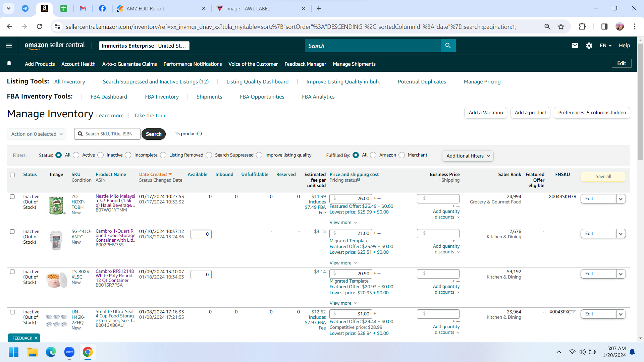The image size is (644, 362).
Task: Open the Telegram pinned browser tab
Action: tap(25, 8)
